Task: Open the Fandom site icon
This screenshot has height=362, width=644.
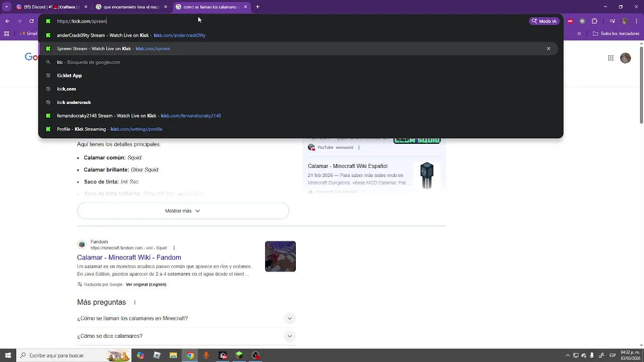Action: click(82, 245)
